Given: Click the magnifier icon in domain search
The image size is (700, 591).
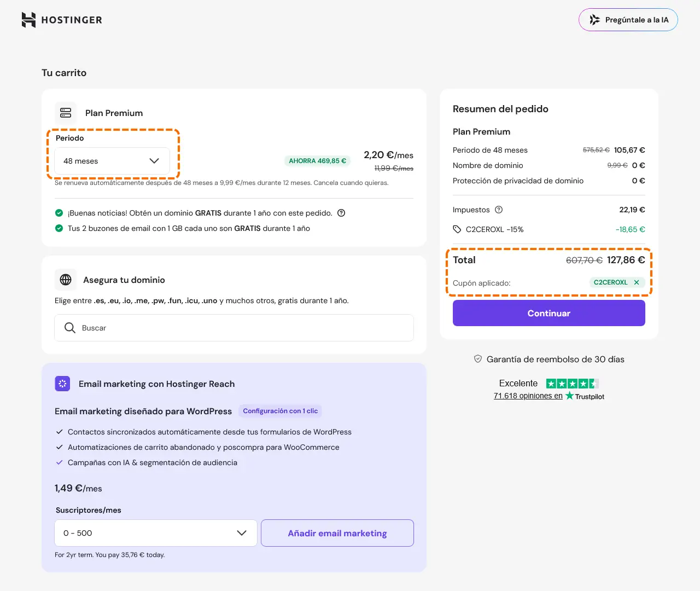Looking at the screenshot, I should coord(70,328).
